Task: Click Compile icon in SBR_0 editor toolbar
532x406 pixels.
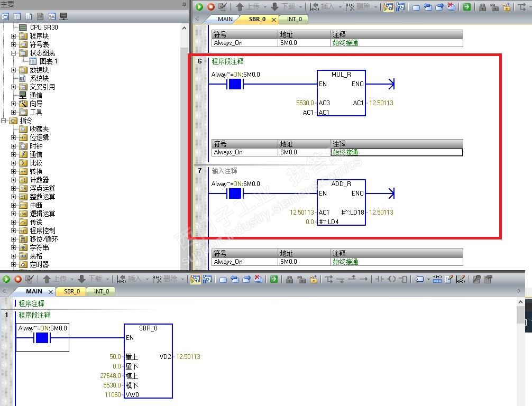Action: (223, 6)
